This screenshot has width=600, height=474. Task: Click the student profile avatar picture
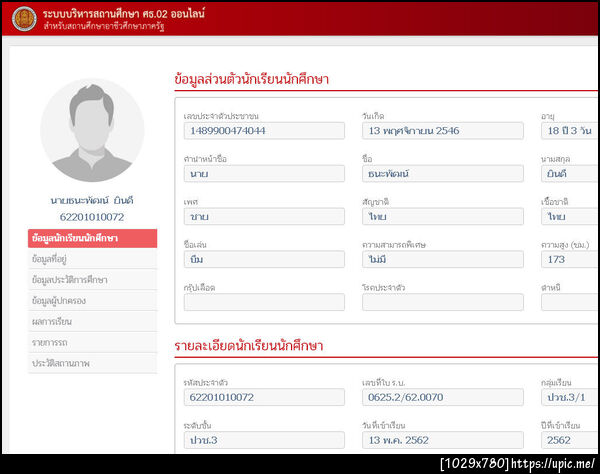[x=92, y=130]
